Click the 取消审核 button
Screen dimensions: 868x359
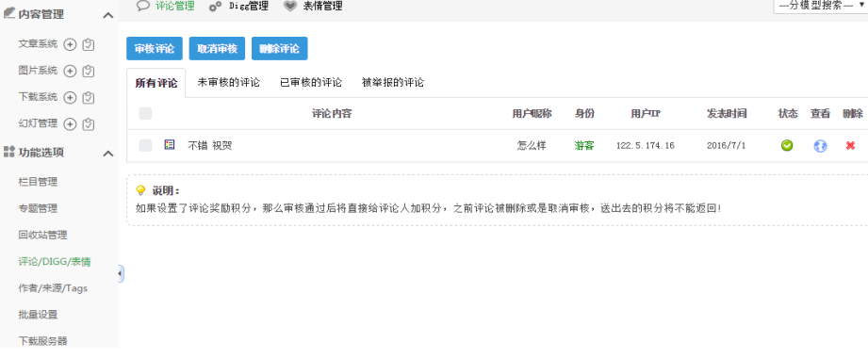(217, 49)
